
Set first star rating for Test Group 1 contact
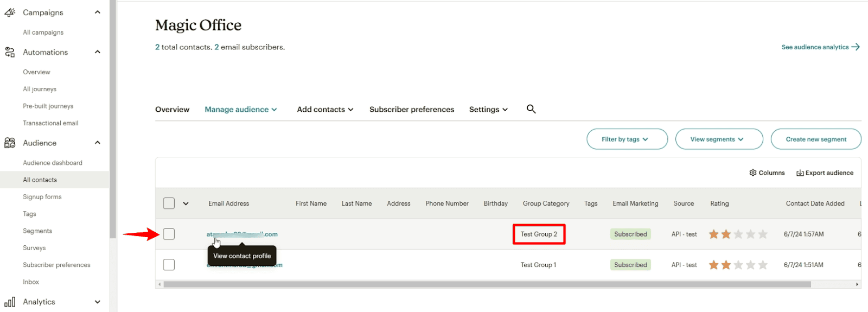tap(713, 265)
